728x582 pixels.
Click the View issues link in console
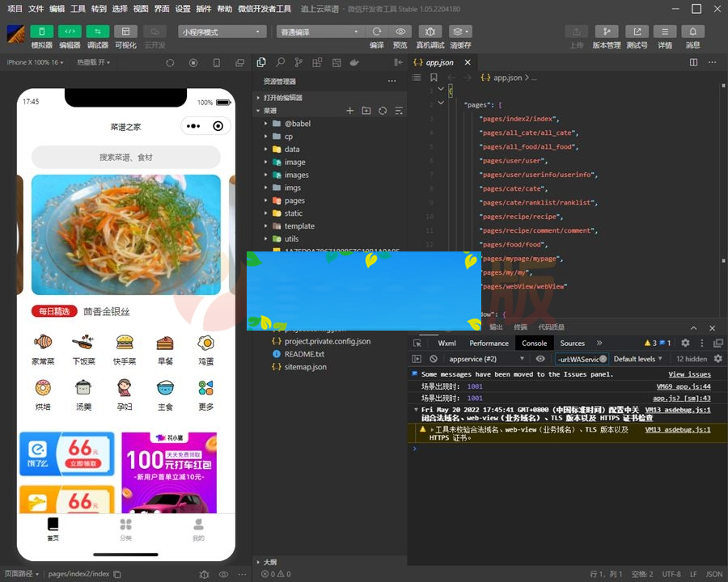click(x=689, y=374)
